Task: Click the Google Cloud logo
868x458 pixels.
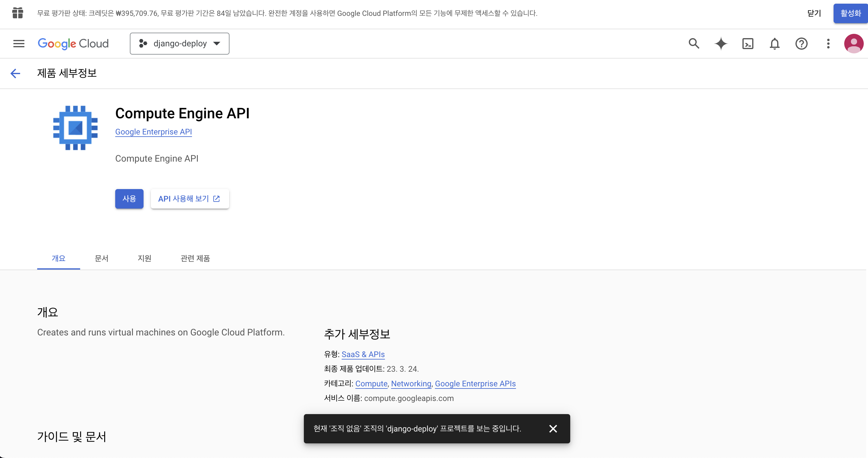Action: (73, 44)
